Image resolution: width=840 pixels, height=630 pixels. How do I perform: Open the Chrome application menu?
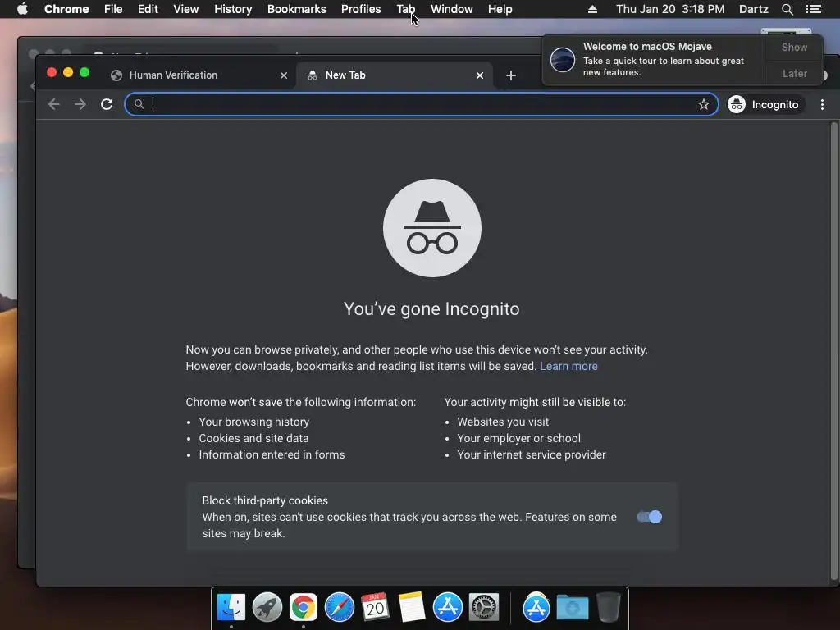click(66, 9)
